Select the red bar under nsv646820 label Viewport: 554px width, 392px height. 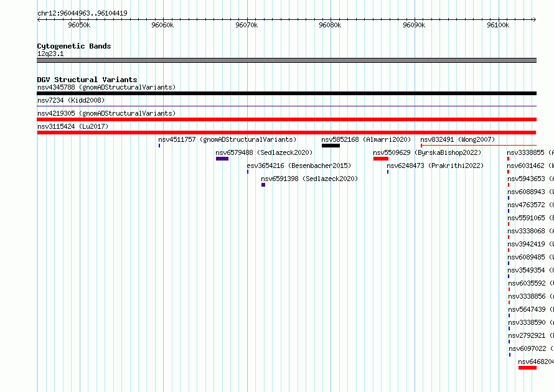(527, 368)
